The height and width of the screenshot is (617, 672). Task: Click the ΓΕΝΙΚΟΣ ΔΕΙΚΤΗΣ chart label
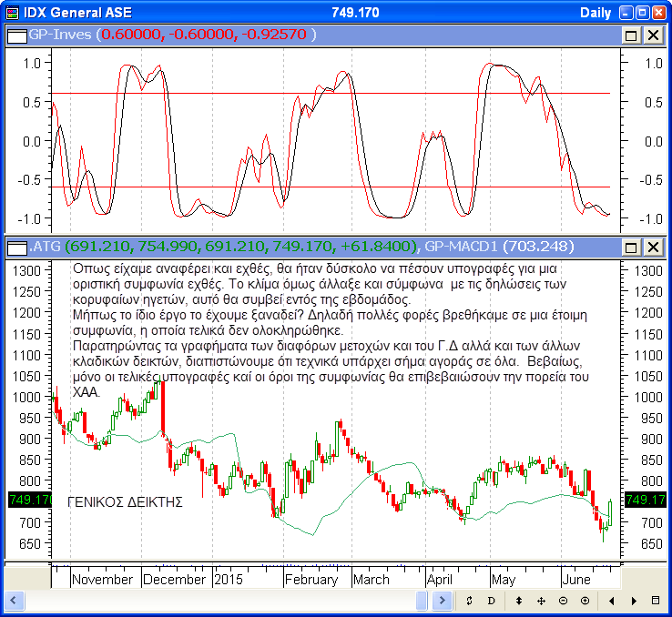click(x=125, y=501)
